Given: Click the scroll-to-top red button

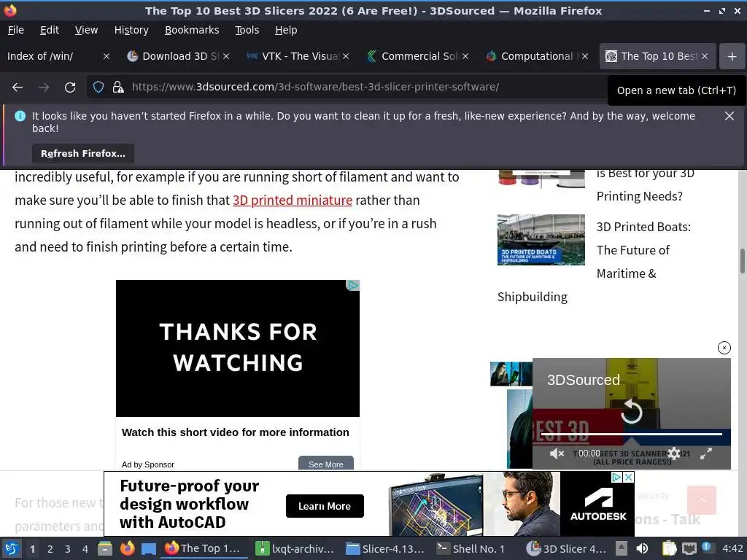Looking at the screenshot, I should pyautogui.click(x=701, y=500).
